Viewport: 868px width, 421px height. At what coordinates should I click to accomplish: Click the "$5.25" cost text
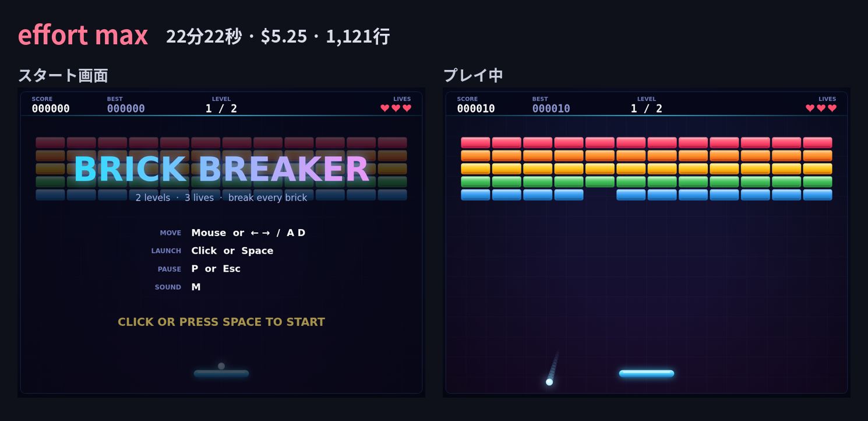pos(284,37)
